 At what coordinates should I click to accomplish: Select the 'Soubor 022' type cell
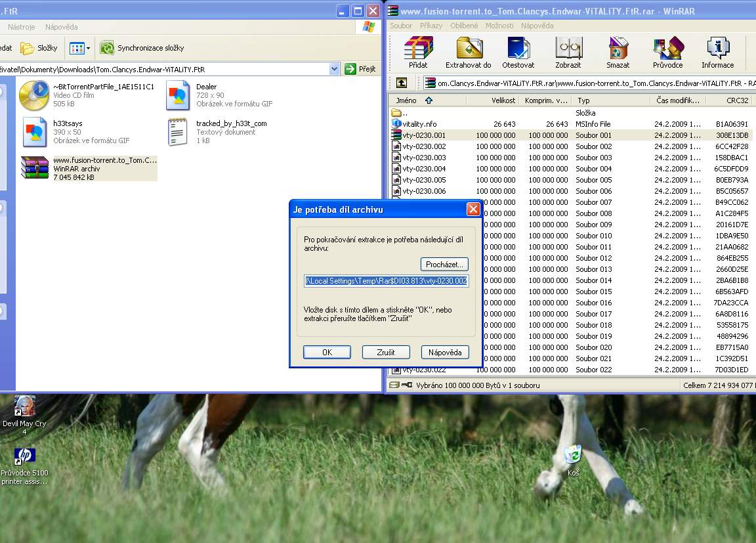(593, 370)
